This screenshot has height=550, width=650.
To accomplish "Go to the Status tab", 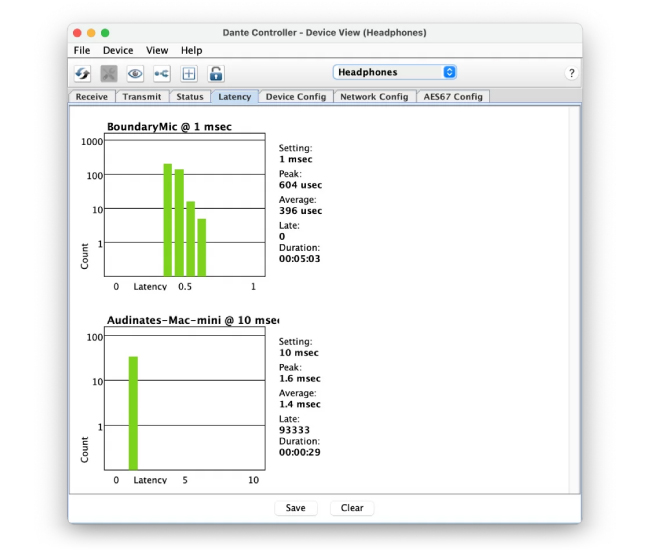I will pyautogui.click(x=189, y=97).
